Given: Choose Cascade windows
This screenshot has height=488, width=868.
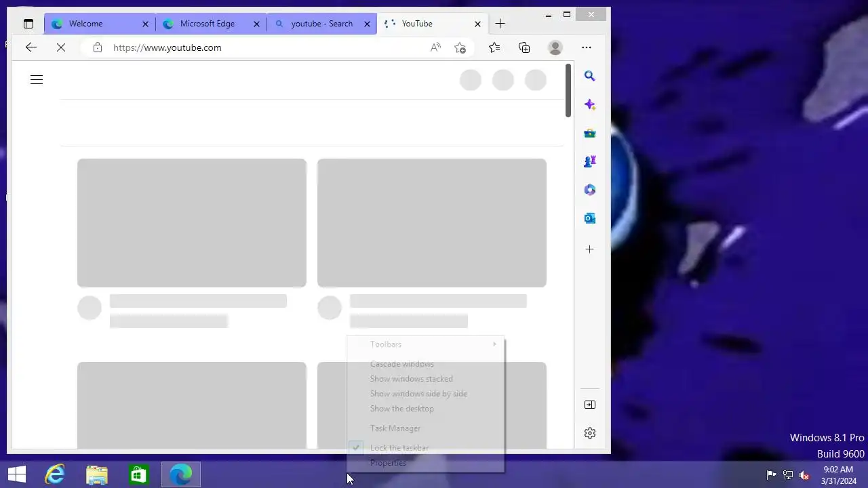Looking at the screenshot, I should [x=426, y=364].
